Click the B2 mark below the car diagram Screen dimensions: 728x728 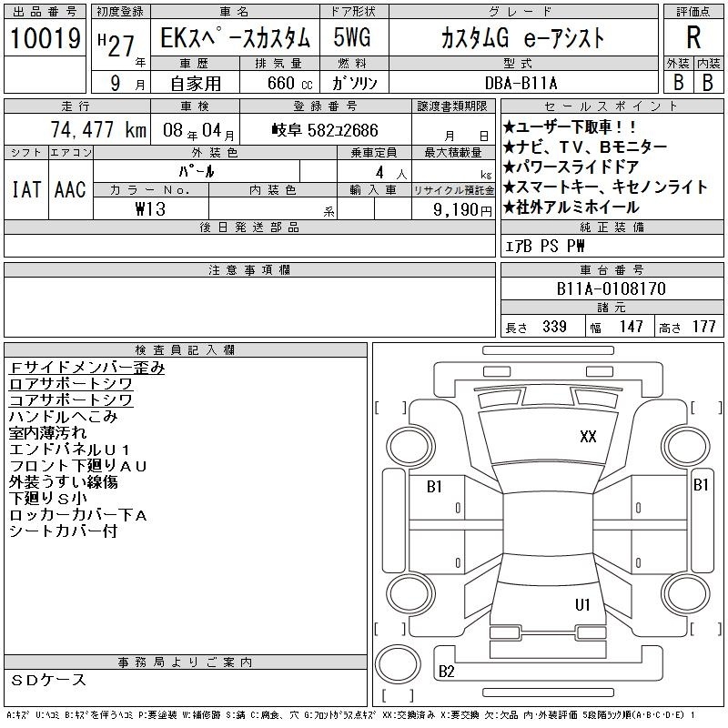pyautogui.click(x=446, y=672)
